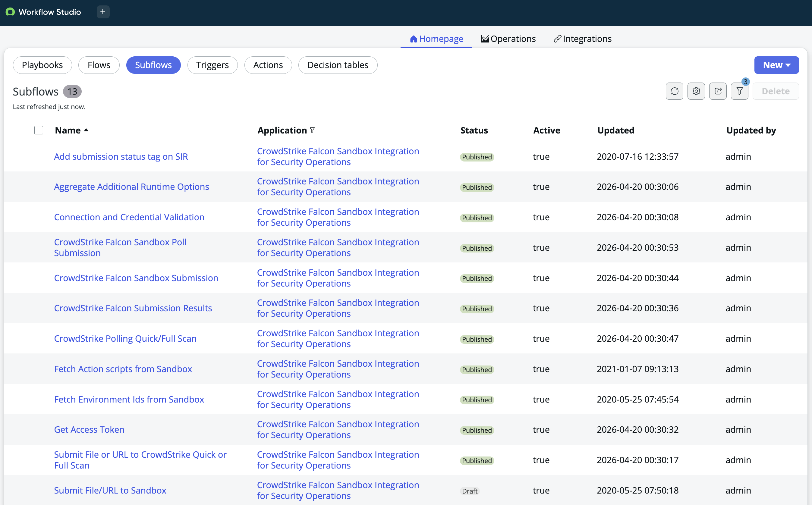Open Submit File or URL to CrowdStrike subflow
This screenshot has width=812, height=505.
click(140, 460)
